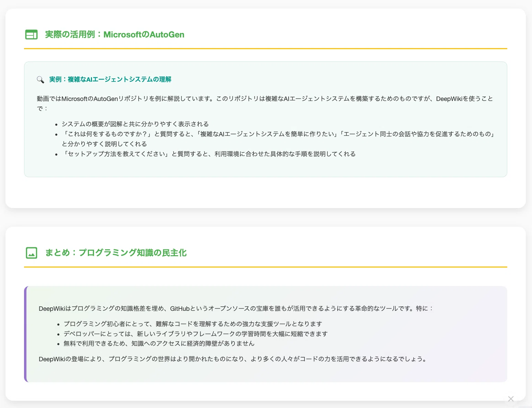Click bullet starting プログラミング初心者にとって
Screen dimensions: 532x408
pos(193,324)
